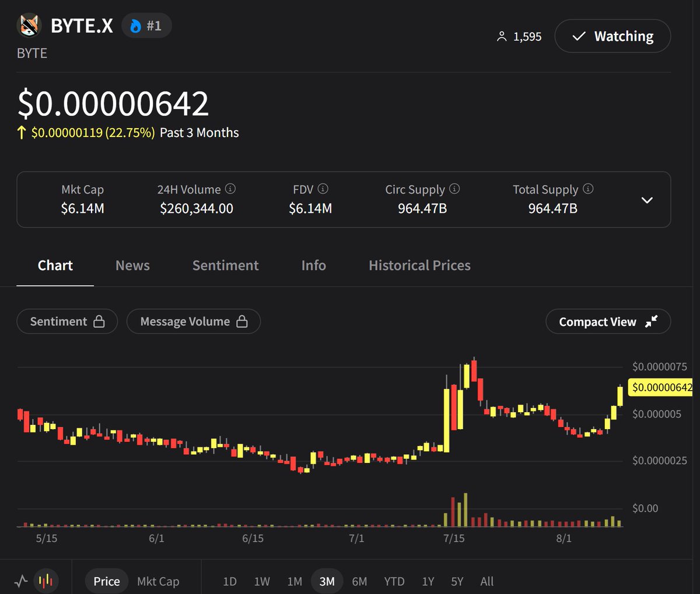Click the watchers person icon

[502, 37]
